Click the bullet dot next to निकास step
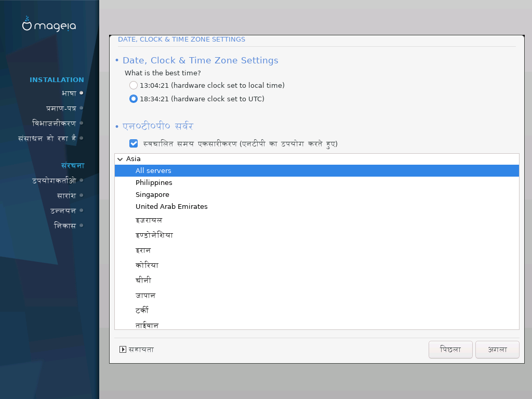 pyautogui.click(x=82, y=225)
